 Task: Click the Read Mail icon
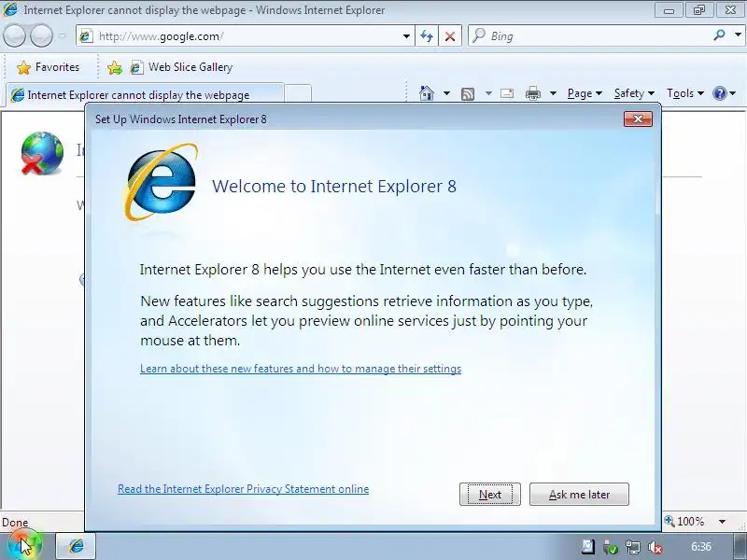[x=507, y=93]
